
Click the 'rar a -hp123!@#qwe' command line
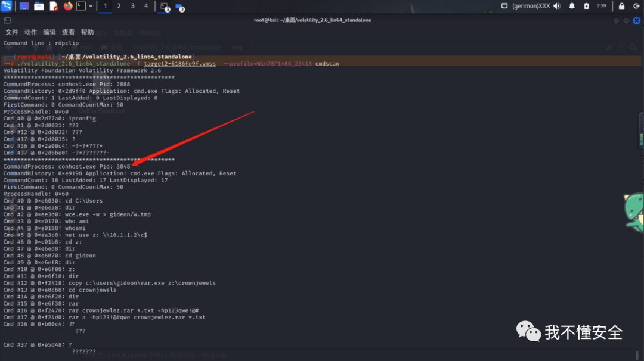point(104,317)
